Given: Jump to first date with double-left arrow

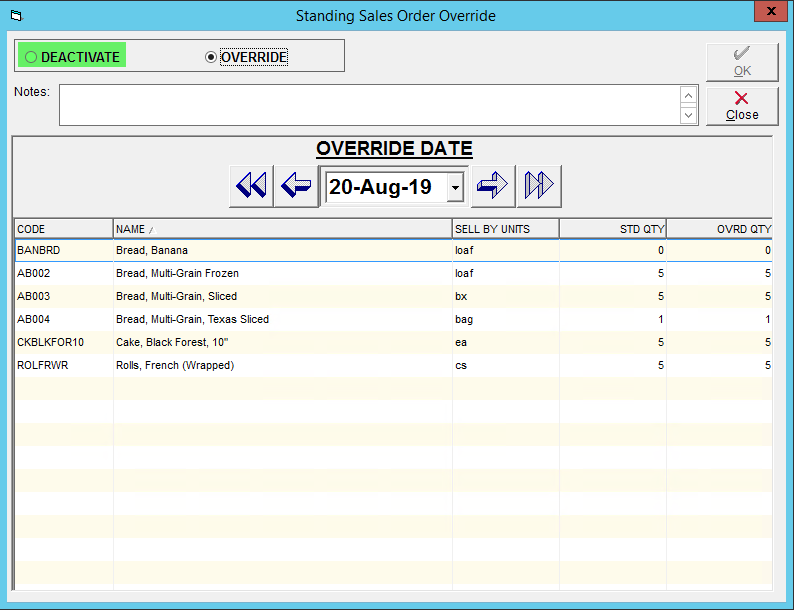Looking at the screenshot, I should pyautogui.click(x=251, y=186).
